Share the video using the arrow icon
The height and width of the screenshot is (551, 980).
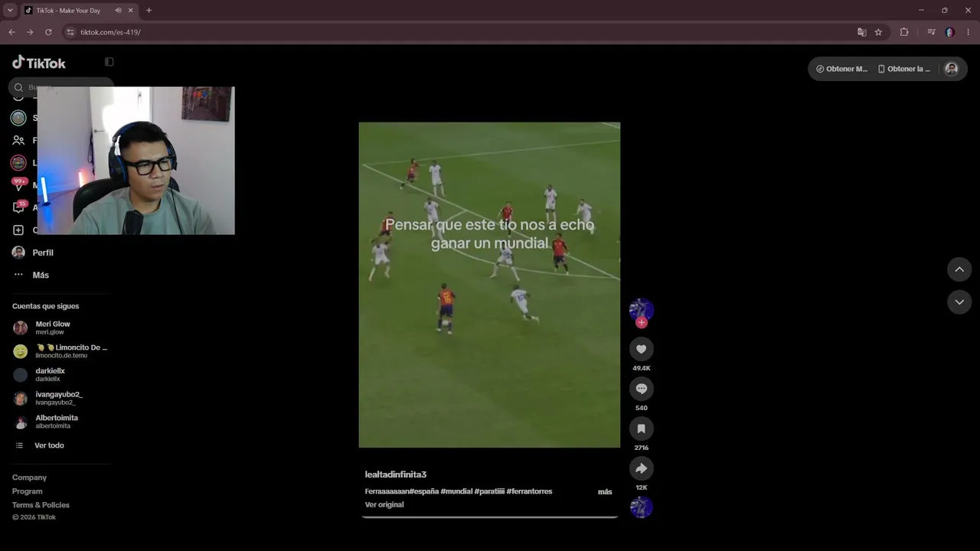(x=642, y=468)
